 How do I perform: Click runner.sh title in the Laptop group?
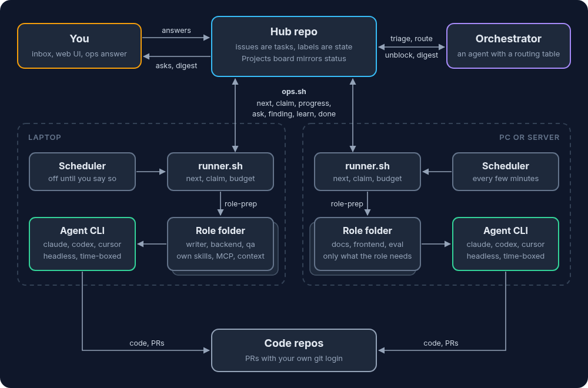[x=220, y=166]
